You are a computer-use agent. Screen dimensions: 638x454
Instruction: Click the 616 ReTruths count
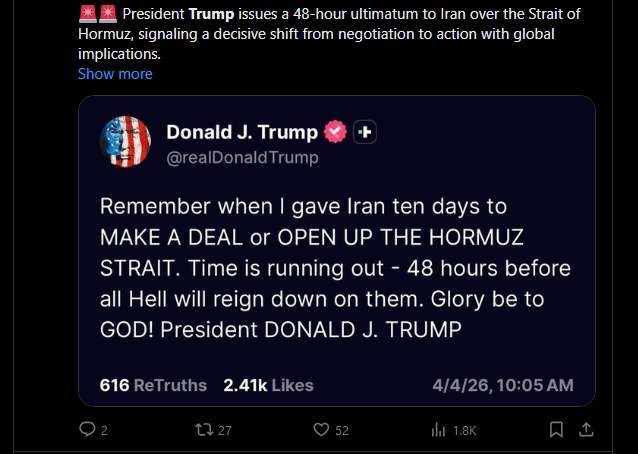[153, 385]
